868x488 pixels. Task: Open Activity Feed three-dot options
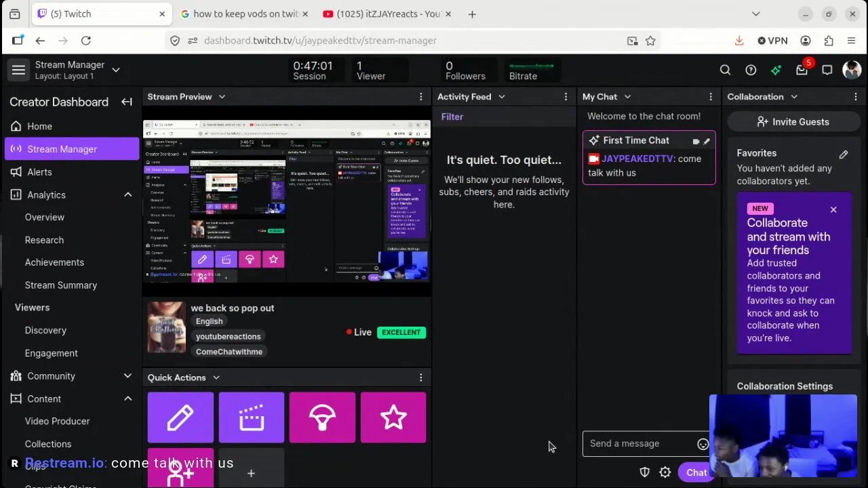coord(566,97)
